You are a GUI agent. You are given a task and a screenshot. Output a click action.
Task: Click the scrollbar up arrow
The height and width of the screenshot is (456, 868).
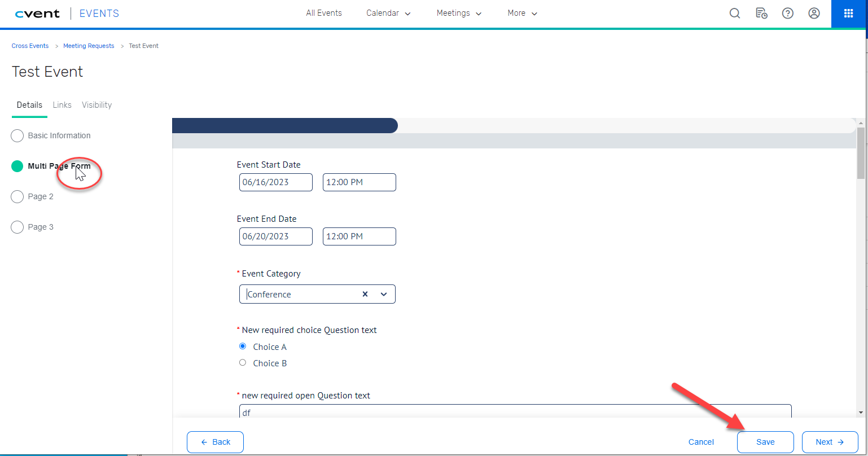(x=861, y=122)
